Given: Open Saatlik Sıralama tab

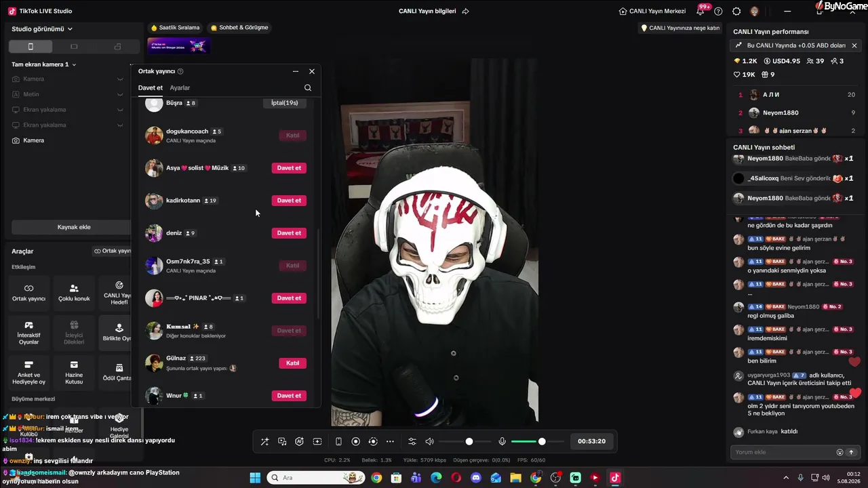Looking at the screenshot, I should coord(176,28).
